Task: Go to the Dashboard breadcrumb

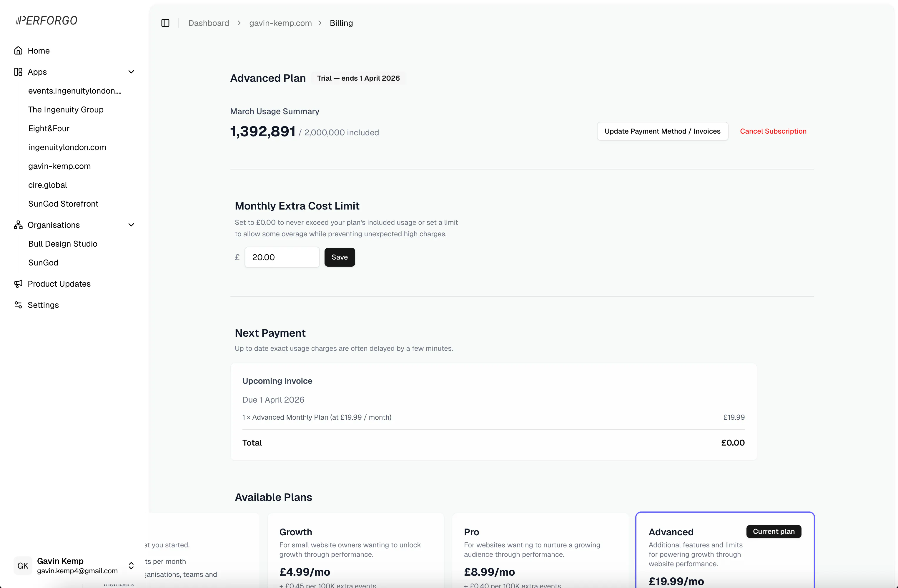Action: coord(209,23)
